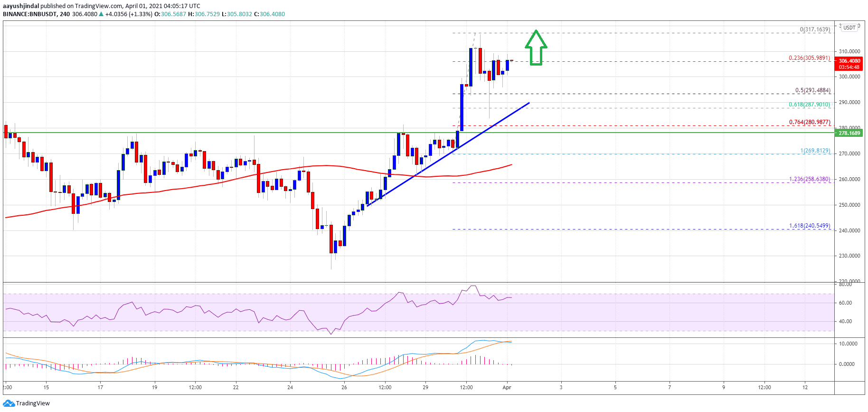Image resolution: width=868 pixels, height=412 pixels.
Task: Click RSI axis value 60.00
Action: pos(845,303)
